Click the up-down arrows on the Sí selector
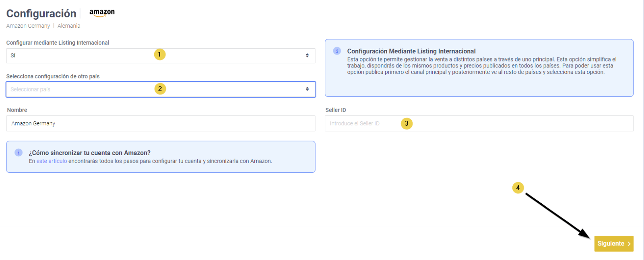Viewport: 644px width, 260px height. coord(307,55)
